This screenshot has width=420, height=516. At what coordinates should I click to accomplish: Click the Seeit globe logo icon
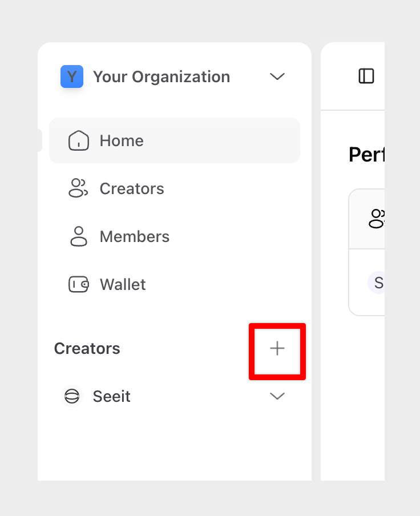point(72,396)
